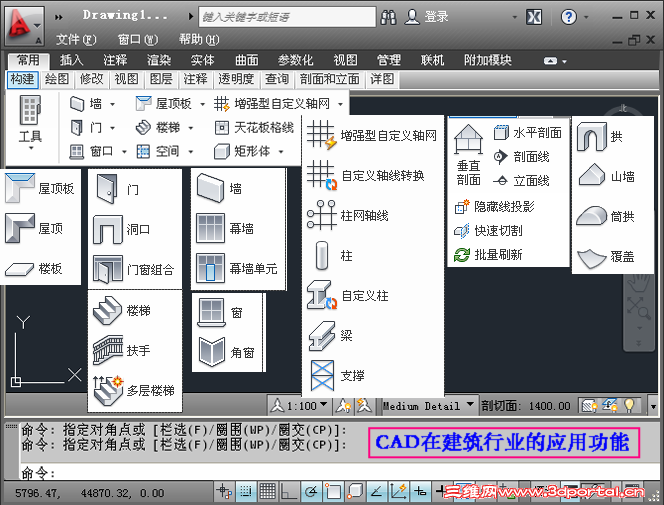Viewport: 664px width, 505px height.
Task: Toggle grid display in status bar
Action: click(268, 491)
